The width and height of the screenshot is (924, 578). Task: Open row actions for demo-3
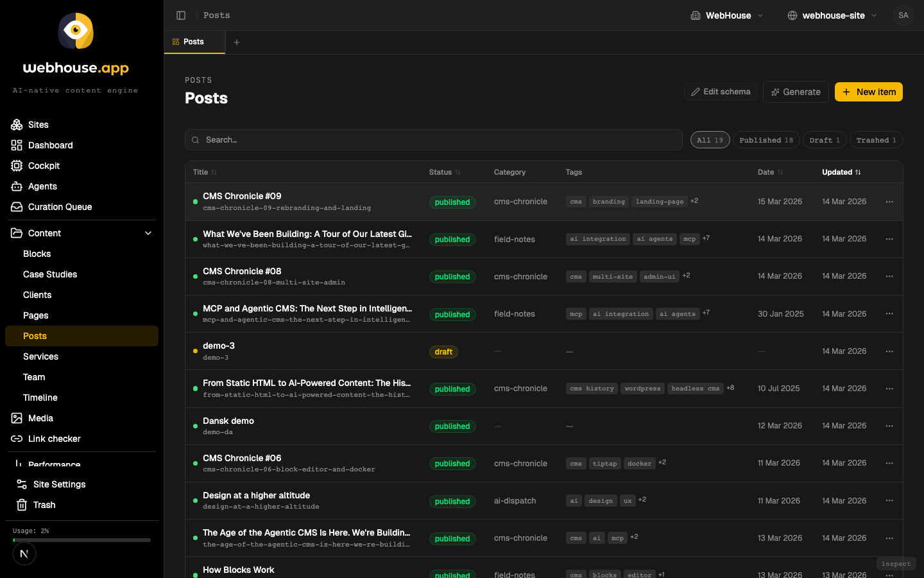[x=889, y=351]
